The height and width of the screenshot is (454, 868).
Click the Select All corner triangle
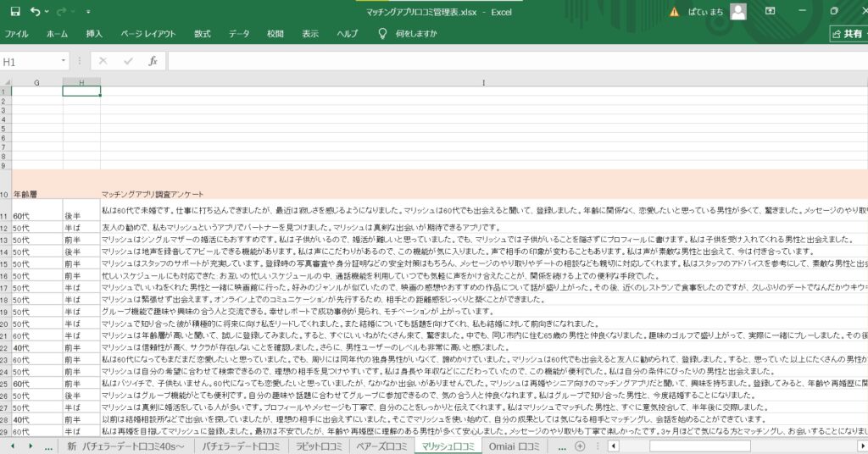click(x=6, y=82)
